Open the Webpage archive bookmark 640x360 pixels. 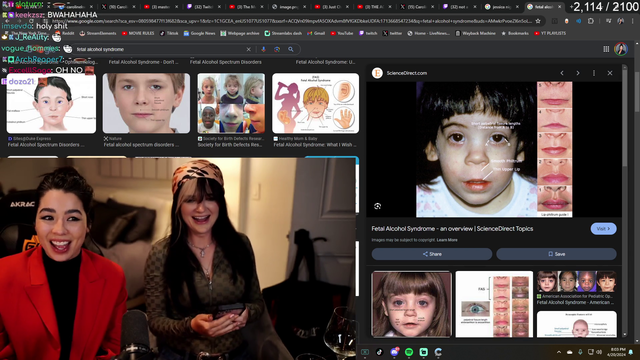coord(240,33)
